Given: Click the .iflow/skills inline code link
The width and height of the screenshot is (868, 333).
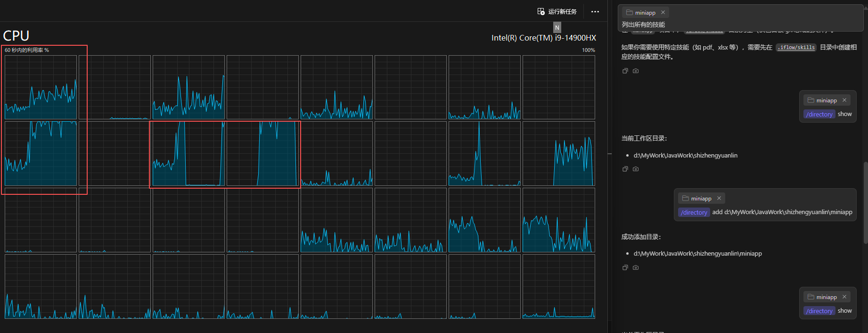Looking at the screenshot, I should point(796,47).
